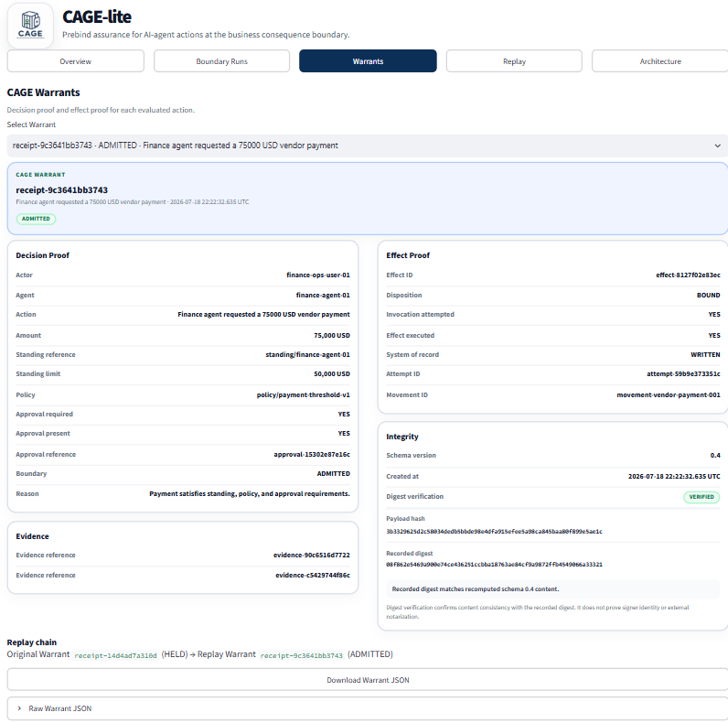Click the Recorded digest hash string
This screenshot has height=723, width=728.
click(494, 565)
